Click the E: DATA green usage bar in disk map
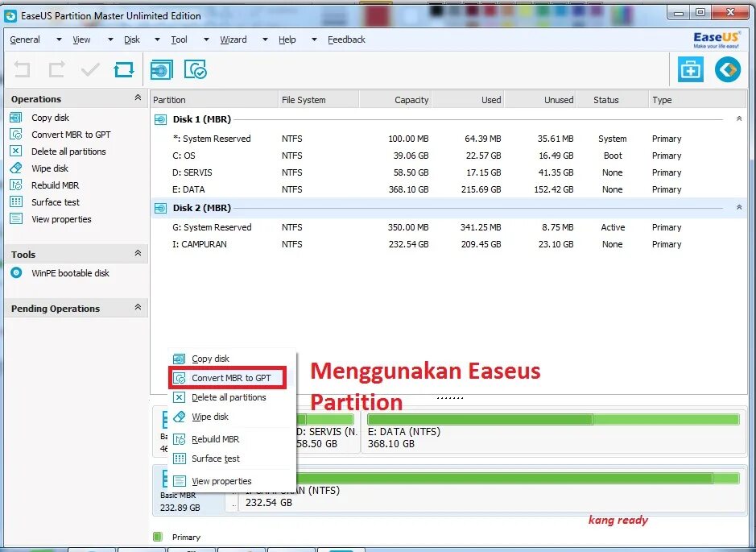 pos(553,419)
